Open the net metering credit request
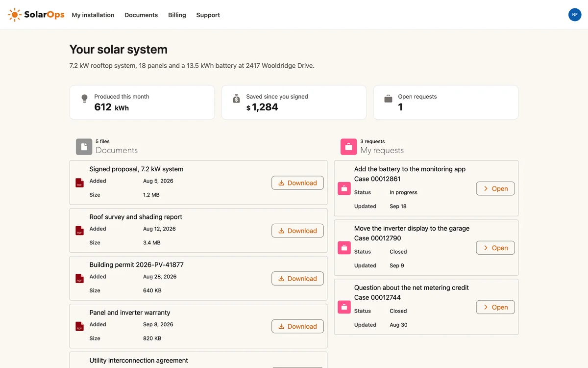 click(x=495, y=307)
